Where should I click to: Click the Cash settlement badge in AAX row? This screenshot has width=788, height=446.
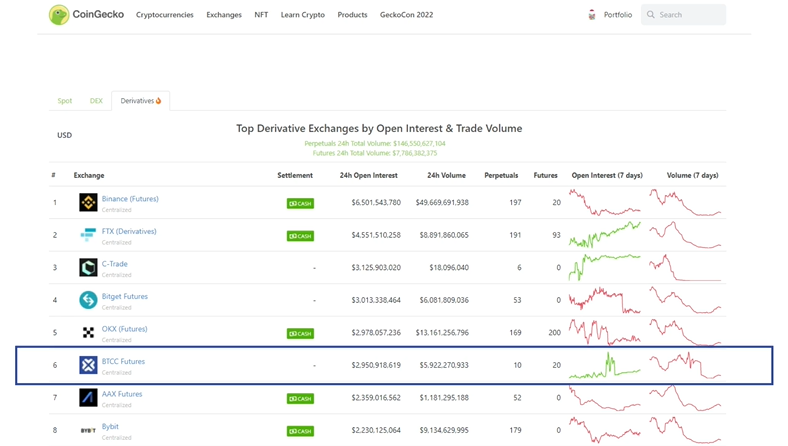300,398
